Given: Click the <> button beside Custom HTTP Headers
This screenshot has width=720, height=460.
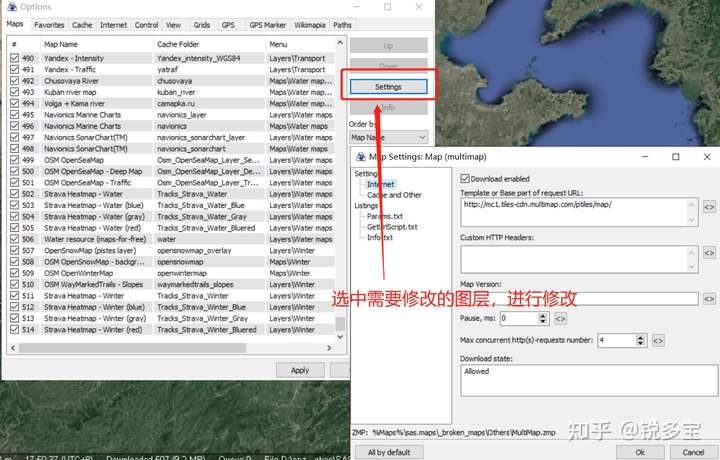Looking at the screenshot, I should point(709,252).
